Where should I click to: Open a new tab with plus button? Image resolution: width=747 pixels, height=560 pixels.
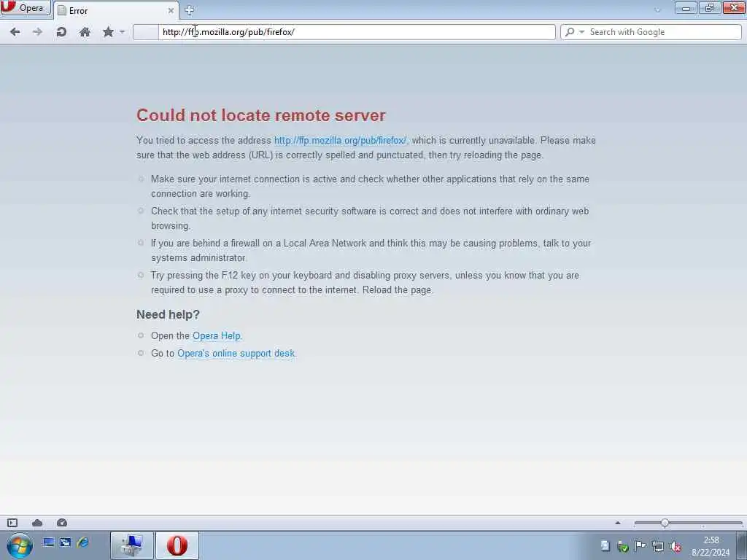point(189,10)
